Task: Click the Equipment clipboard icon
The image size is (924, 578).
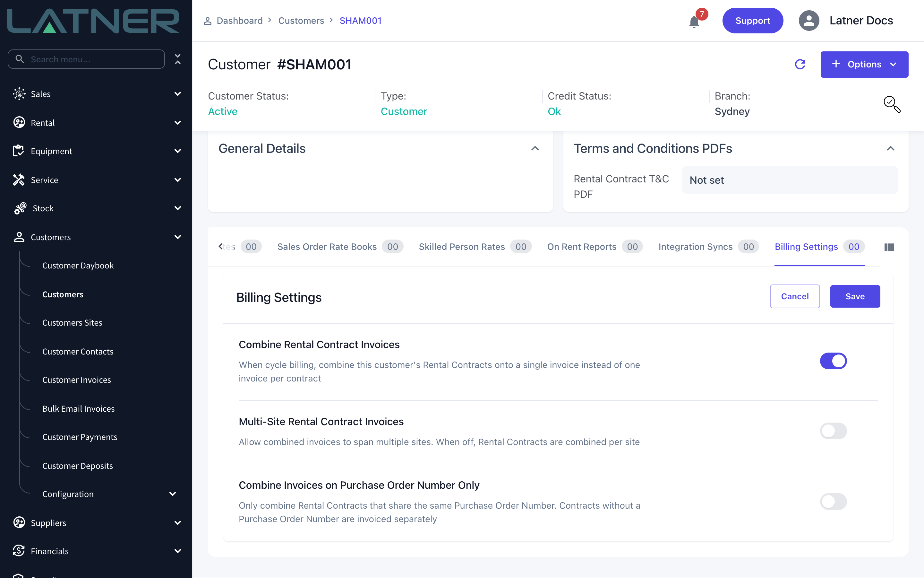Action: point(18,151)
